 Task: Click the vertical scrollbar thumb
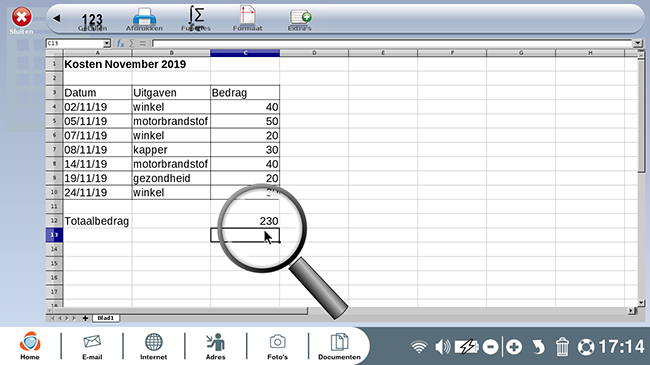click(x=641, y=115)
